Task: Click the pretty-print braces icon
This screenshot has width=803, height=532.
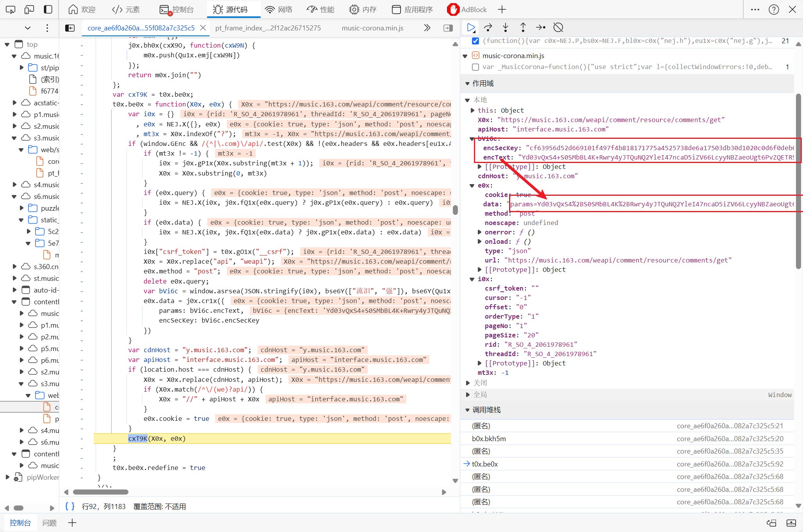Action: (x=70, y=506)
